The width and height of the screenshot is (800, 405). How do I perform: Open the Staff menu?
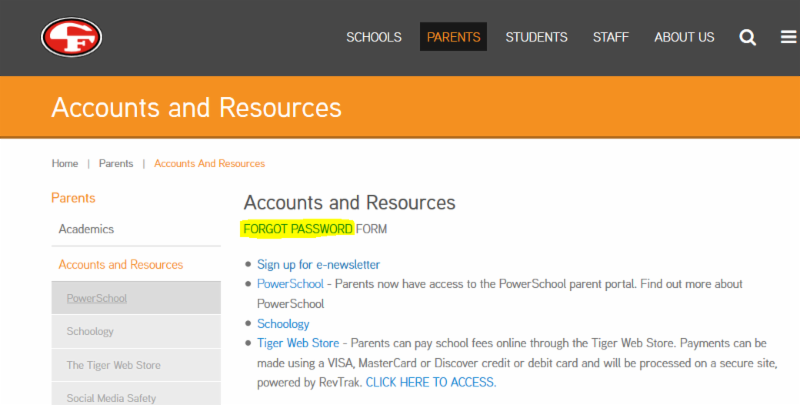pyautogui.click(x=610, y=38)
